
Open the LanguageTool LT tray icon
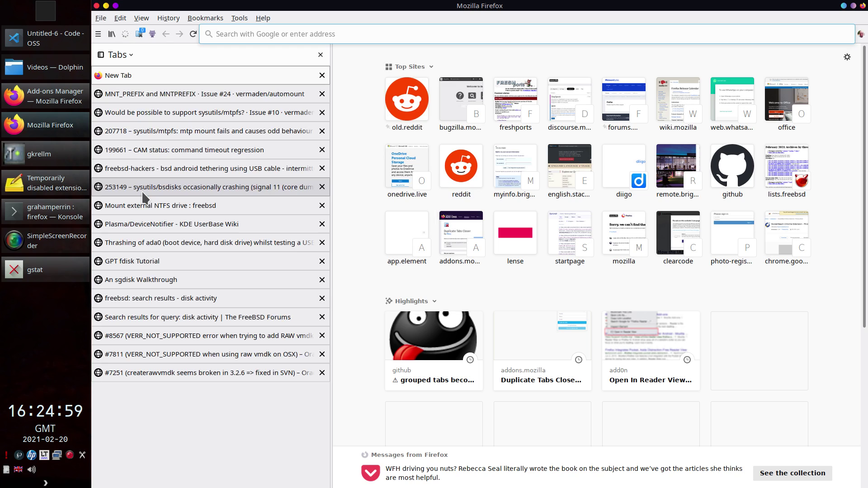point(44,455)
